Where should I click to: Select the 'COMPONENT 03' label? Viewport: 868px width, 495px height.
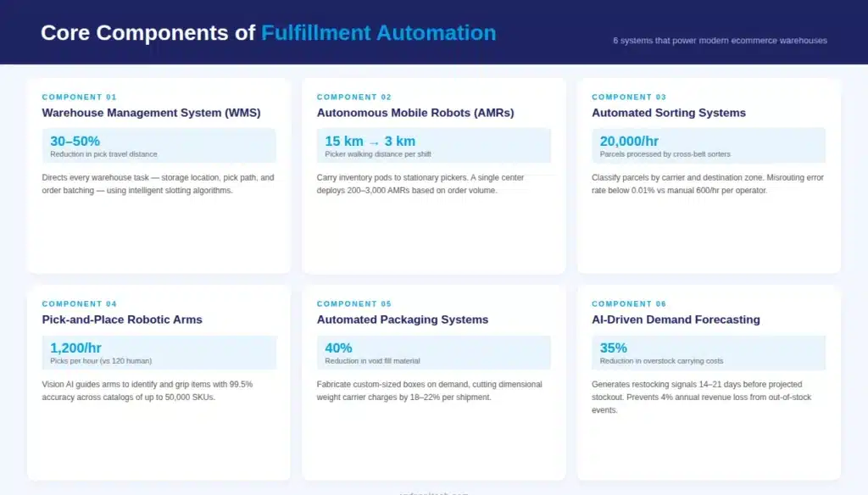[629, 97]
